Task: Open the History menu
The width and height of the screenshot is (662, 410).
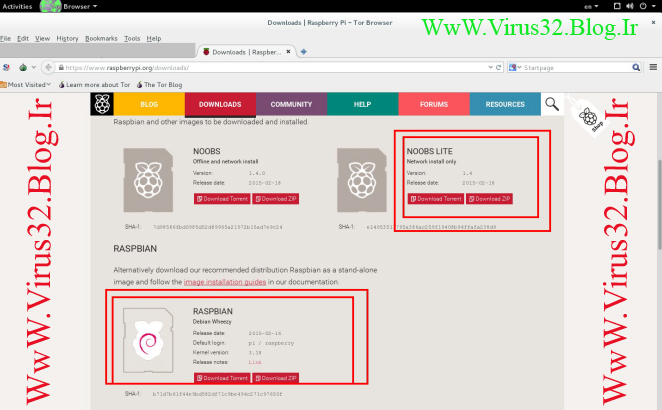Action: [x=68, y=38]
